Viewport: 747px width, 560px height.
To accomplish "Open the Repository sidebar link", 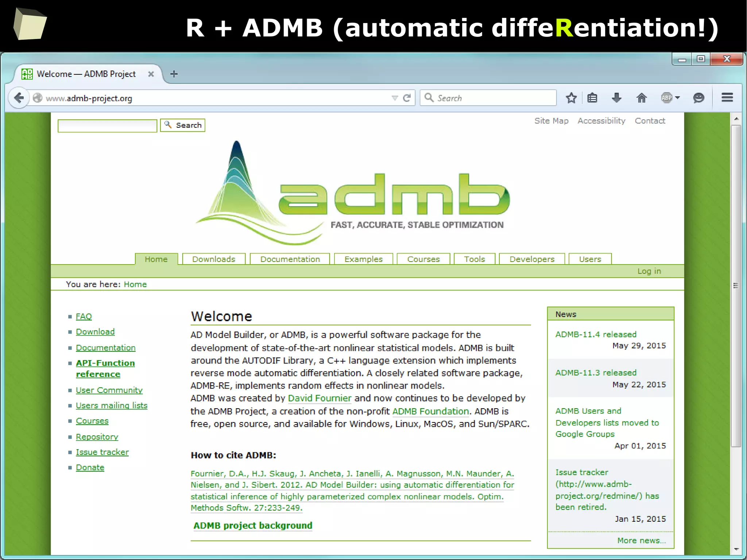I will pos(97,437).
